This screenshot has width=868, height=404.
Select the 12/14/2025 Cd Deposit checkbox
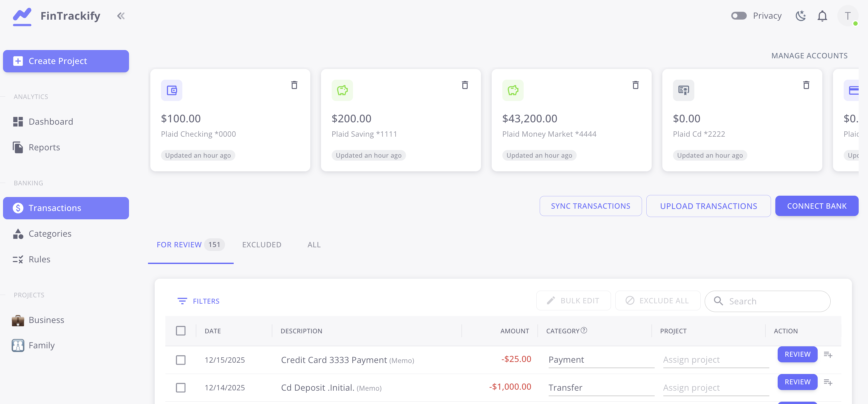coord(181,387)
